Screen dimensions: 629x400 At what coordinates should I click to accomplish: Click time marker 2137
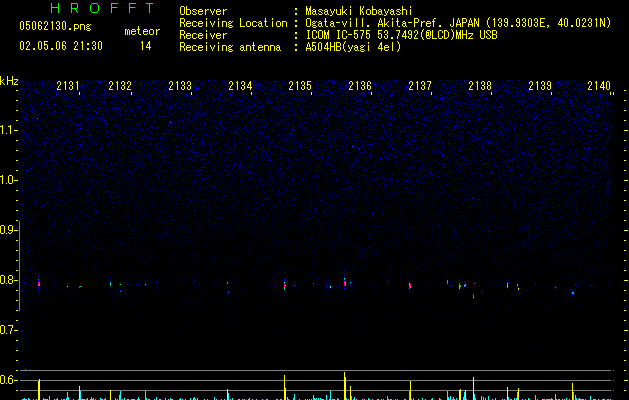coord(420,85)
